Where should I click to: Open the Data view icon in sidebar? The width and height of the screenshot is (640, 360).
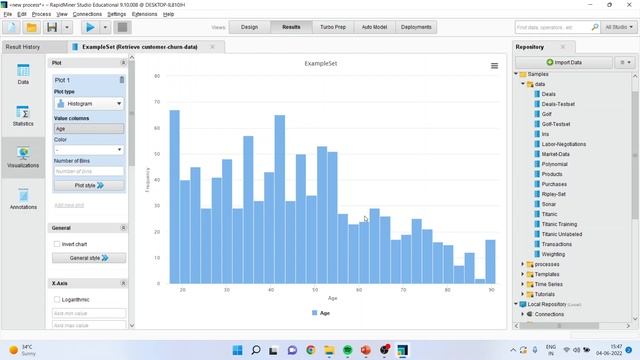[23, 74]
